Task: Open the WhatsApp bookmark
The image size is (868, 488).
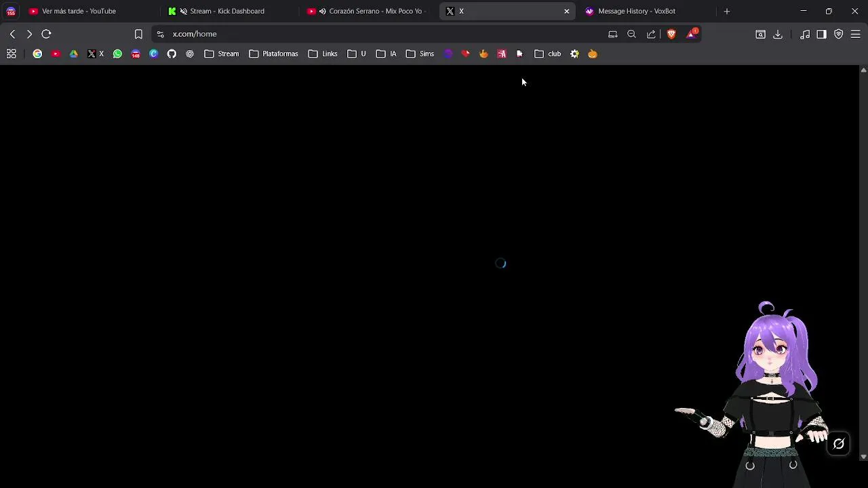Action: 118,54
